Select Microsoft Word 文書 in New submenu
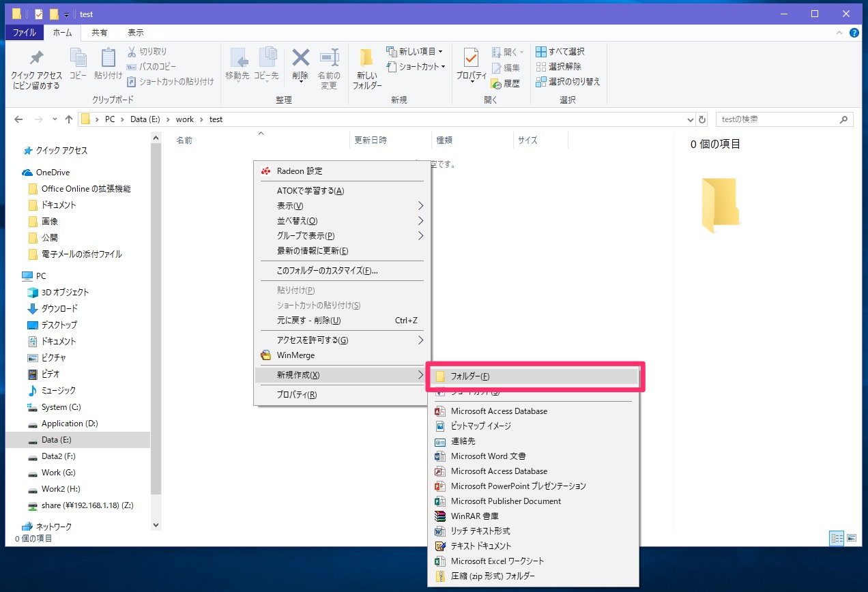868x592 pixels. [x=534, y=456]
